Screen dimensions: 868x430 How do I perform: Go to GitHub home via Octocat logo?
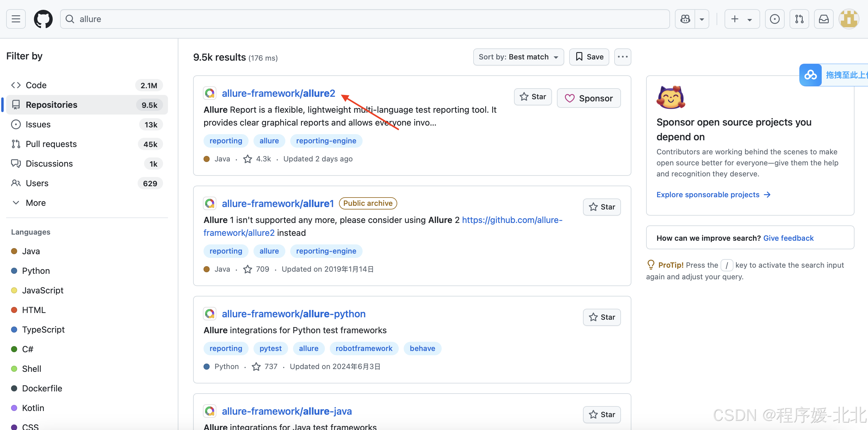tap(43, 19)
